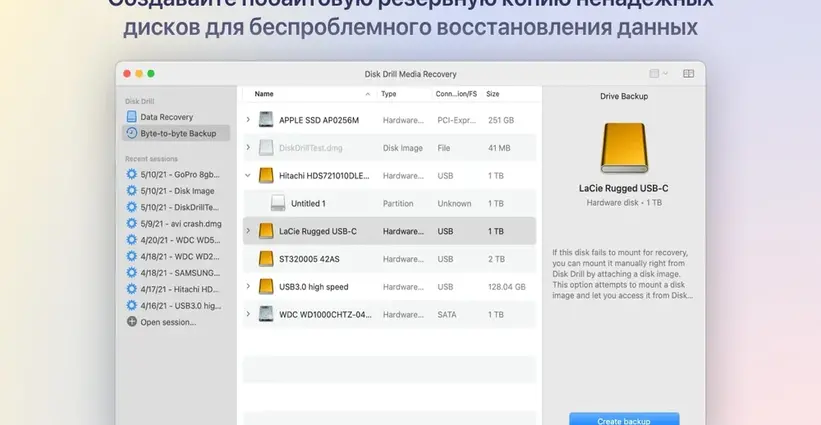Open the 5/10/21 - GoPro 8gb session
Image resolution: width=821 pixels, height=425 pixels.
[x=180, y=174]
